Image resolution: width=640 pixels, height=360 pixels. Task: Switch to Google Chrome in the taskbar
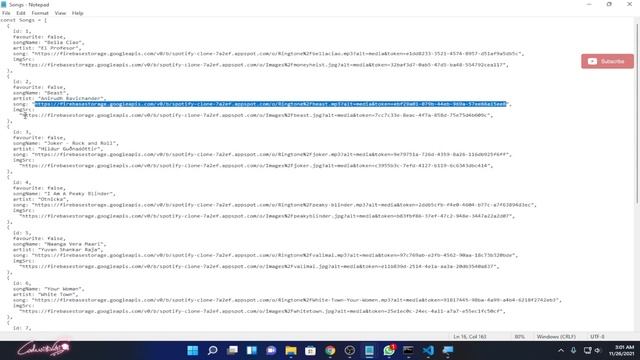click(x=330, y=350)
